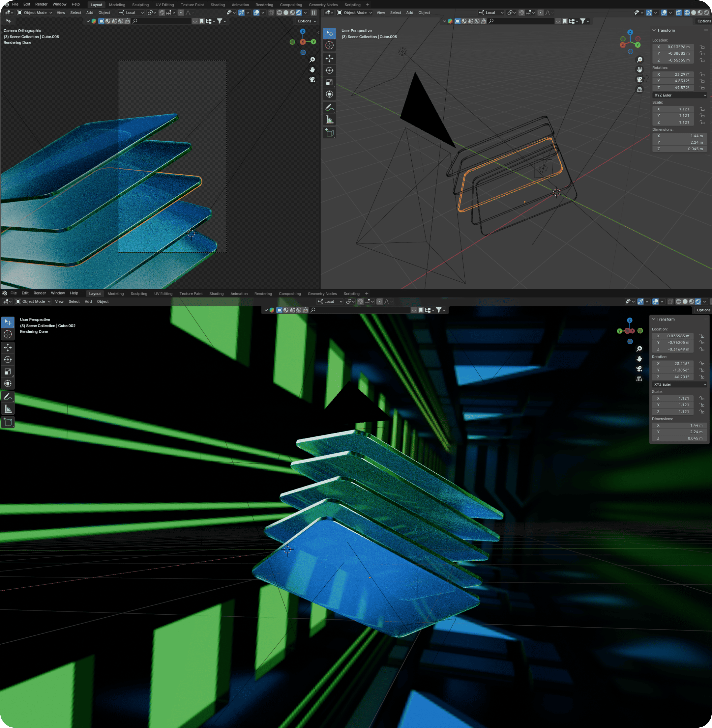Select the Rotate tool in bottom viewport toolbar
The width and height of the screenshot is (712, 728).
pos(8,359)
